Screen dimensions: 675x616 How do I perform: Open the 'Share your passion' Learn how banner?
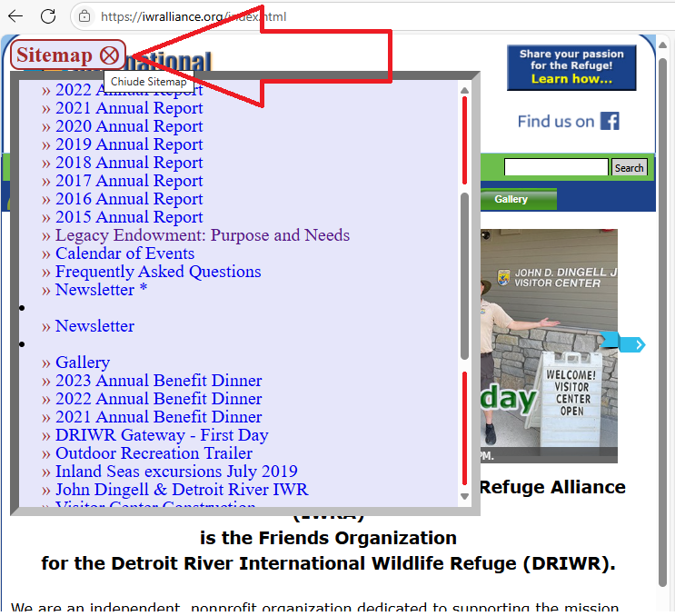click(571, 67)
